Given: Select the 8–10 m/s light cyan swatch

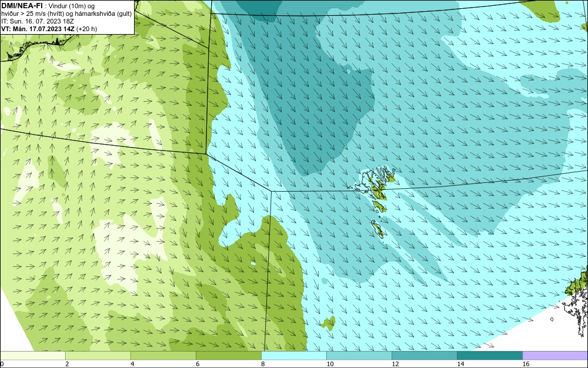Looking at the screenshot, I should pos(293,355).
